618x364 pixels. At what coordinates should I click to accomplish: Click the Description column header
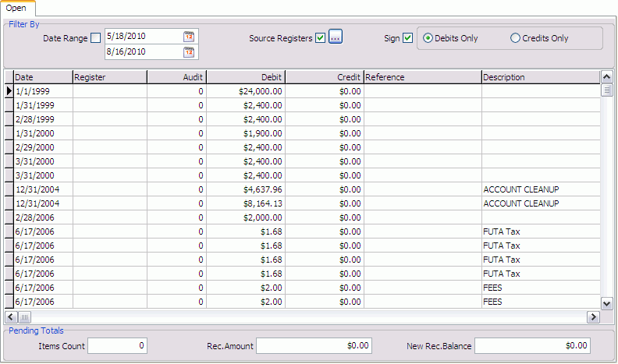[539, 77]
